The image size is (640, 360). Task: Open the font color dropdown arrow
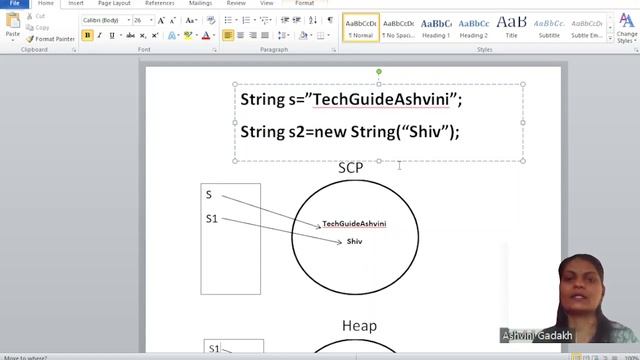click(214, 36)
